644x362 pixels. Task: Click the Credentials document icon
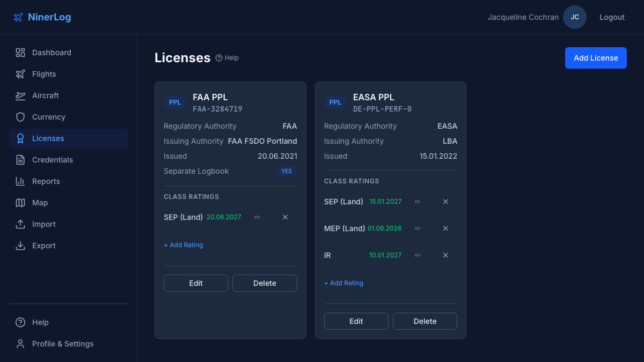[x=20, y=160]
